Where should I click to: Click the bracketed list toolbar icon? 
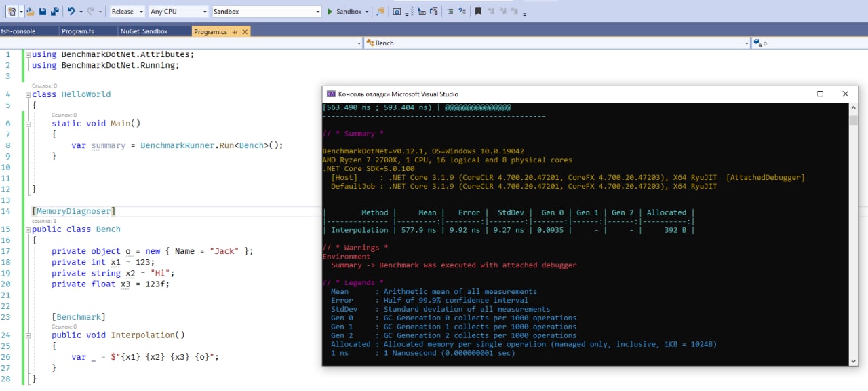(x=434, y=12)
